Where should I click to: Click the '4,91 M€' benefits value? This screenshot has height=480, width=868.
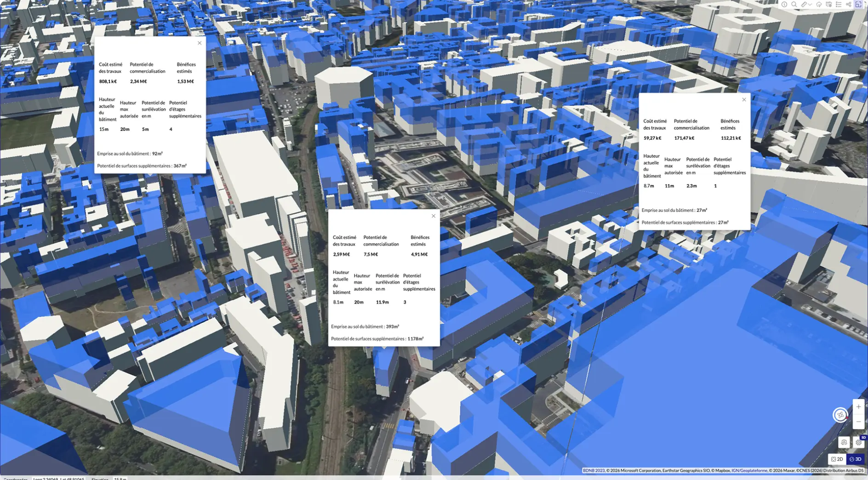[419, 254]
